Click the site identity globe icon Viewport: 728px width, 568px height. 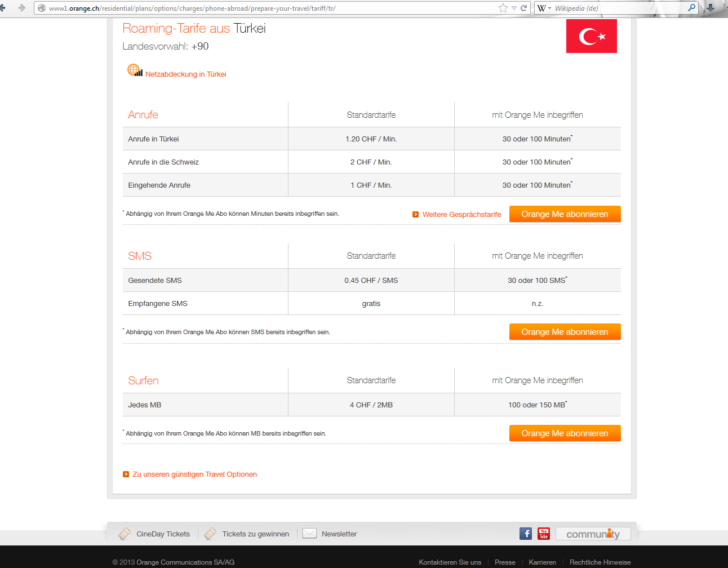tap(42, 8)
